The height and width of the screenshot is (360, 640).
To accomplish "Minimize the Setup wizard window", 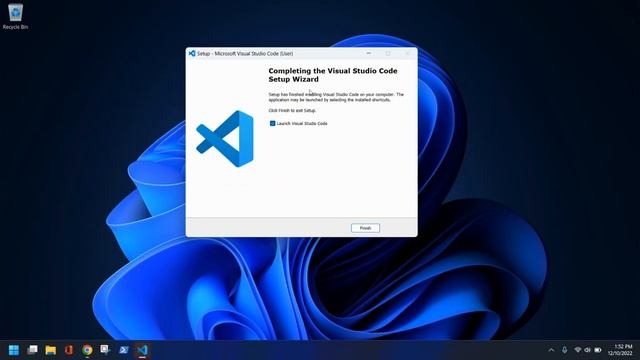I will coord(369,53).
